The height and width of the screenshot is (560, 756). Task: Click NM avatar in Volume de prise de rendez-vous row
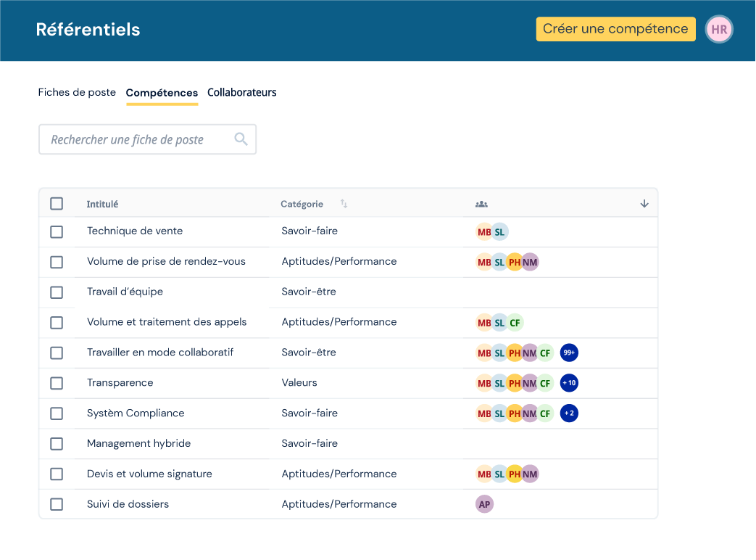coord(531,263)
